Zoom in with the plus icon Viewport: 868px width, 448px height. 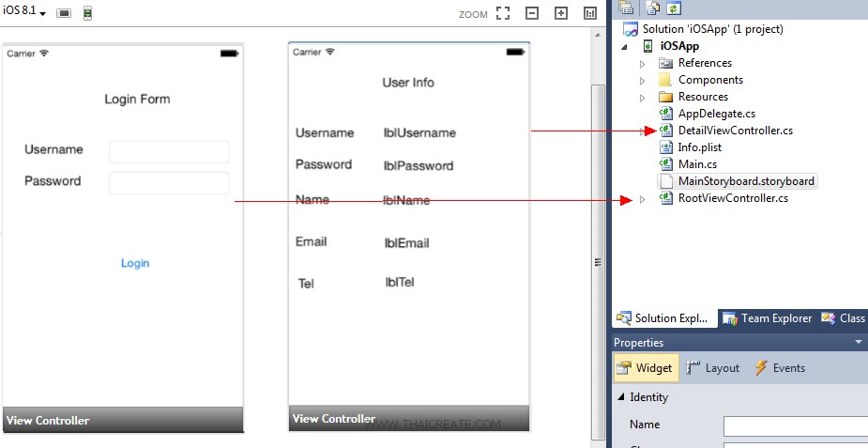561,13
